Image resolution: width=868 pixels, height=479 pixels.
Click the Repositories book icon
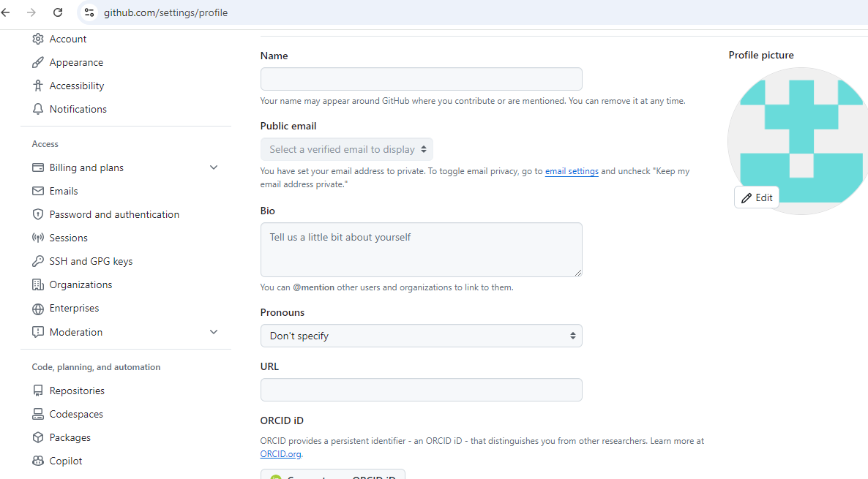[38, 391]
